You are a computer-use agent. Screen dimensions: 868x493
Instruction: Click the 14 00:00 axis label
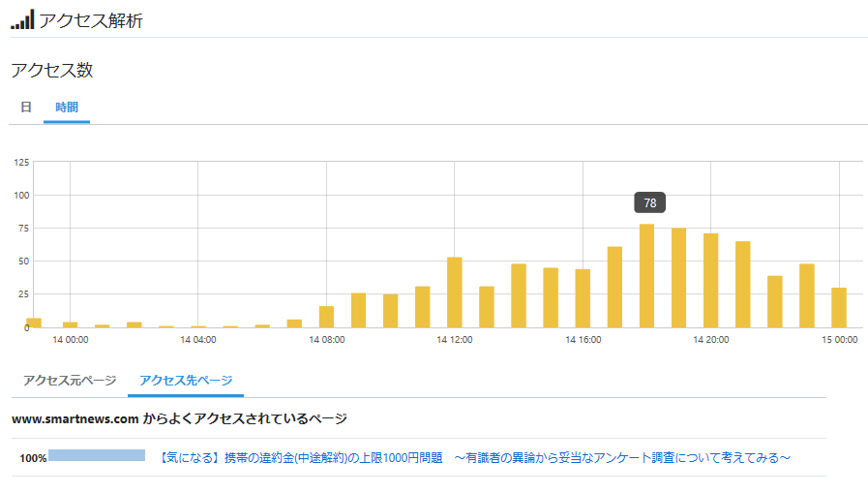[x=71, y=340]
